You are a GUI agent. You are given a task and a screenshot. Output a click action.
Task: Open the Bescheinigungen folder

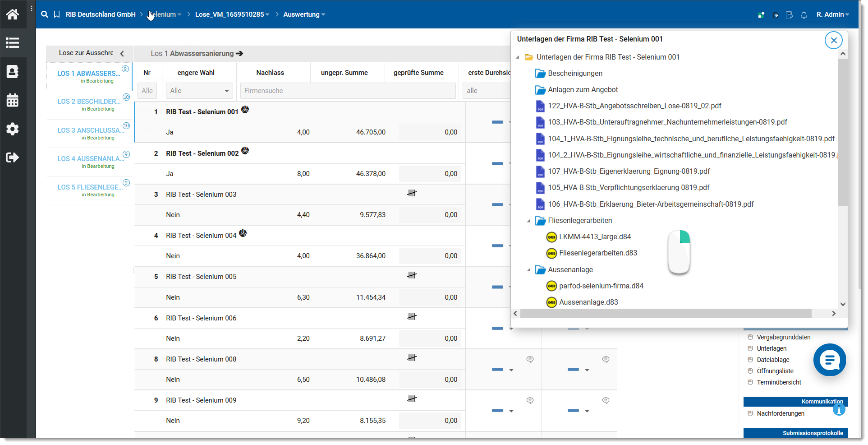point(575,74)
